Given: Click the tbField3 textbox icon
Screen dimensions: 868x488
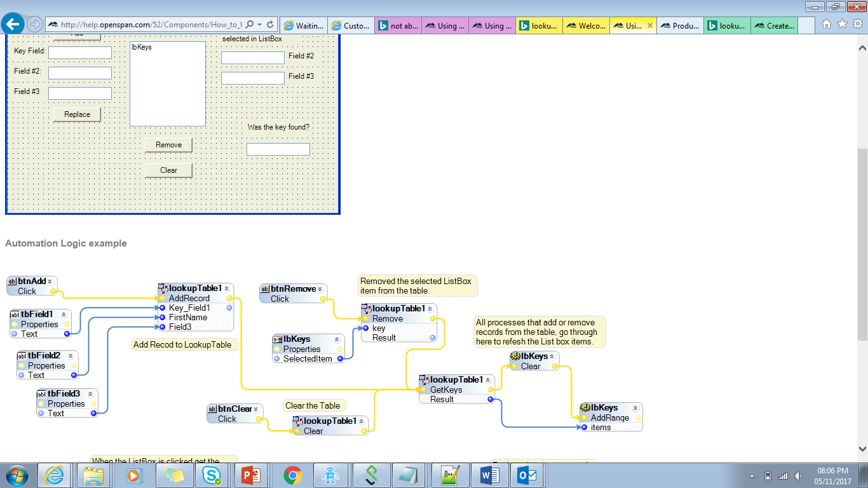Looking at the screenshot, I should click(41, 393).
